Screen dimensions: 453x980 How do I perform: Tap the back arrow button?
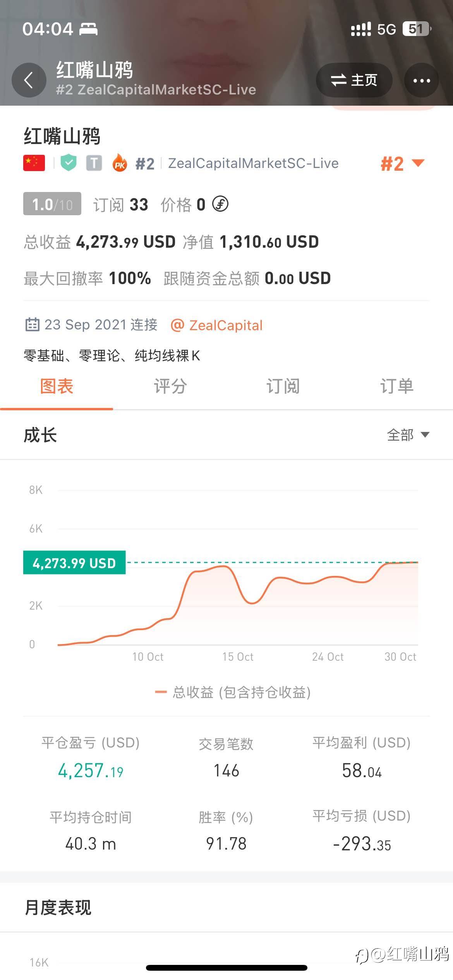(x=29, y=81)
